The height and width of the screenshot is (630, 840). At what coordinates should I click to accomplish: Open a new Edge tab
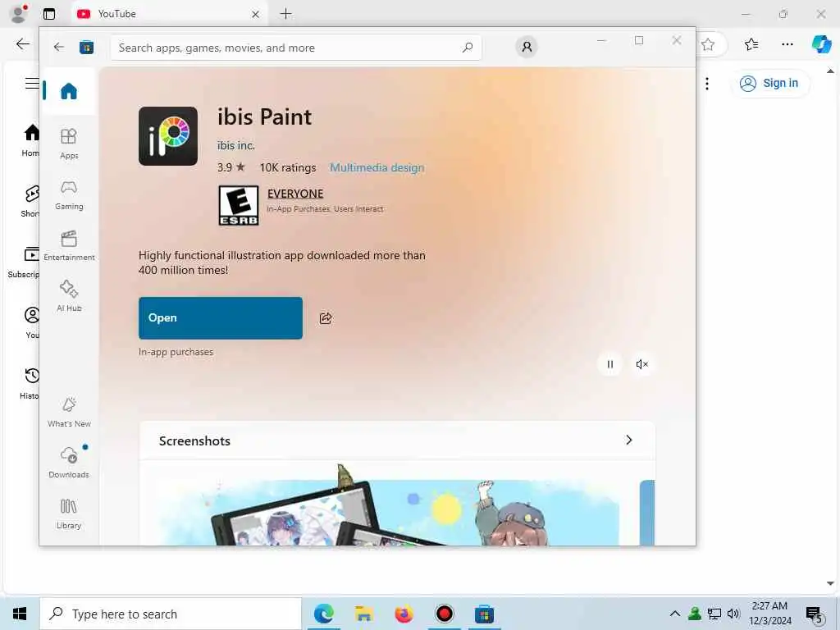pyautogui.click(x=286, y=14)
